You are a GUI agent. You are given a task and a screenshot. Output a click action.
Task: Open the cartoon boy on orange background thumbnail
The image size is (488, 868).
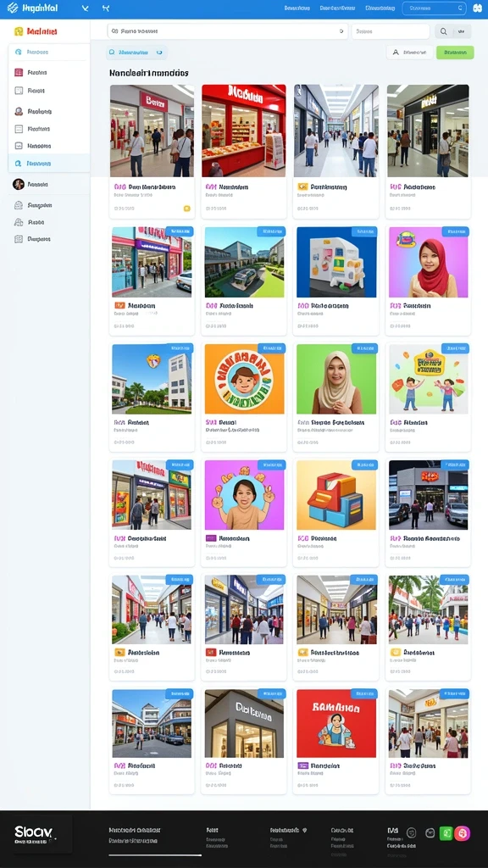pyautogui.click(x=244, y=379)
